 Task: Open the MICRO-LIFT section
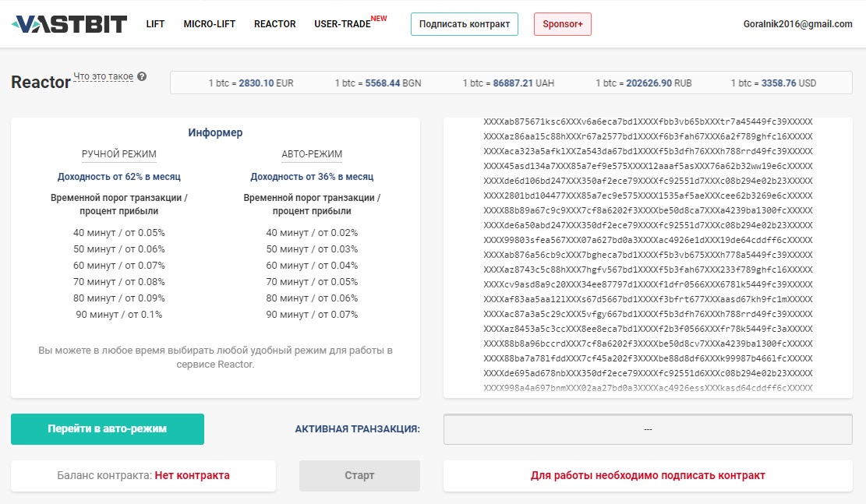tap(209, 24)
